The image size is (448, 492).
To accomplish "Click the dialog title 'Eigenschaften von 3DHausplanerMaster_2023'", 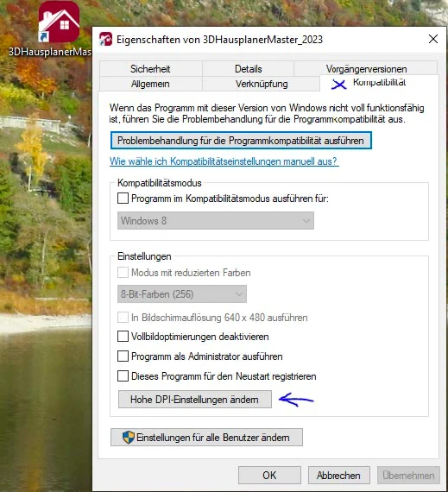I will pyautogui.click(x=219, y=40).
